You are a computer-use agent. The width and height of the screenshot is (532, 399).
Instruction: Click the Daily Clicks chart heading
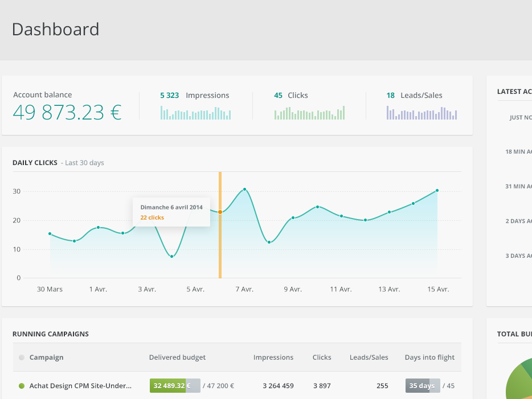(35, 163)
